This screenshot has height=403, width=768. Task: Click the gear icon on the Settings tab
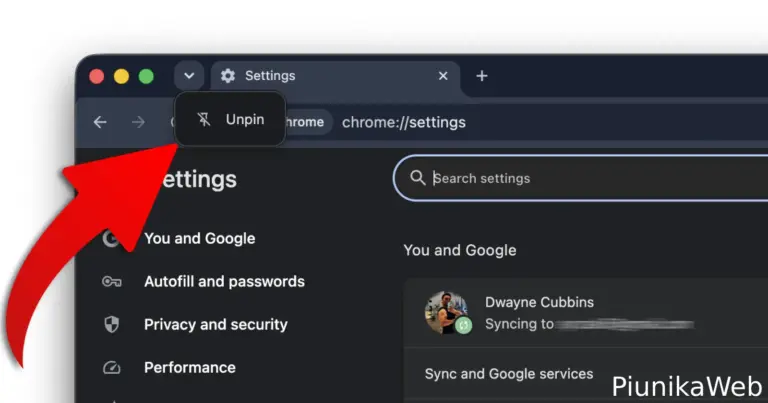pos(228,76)
